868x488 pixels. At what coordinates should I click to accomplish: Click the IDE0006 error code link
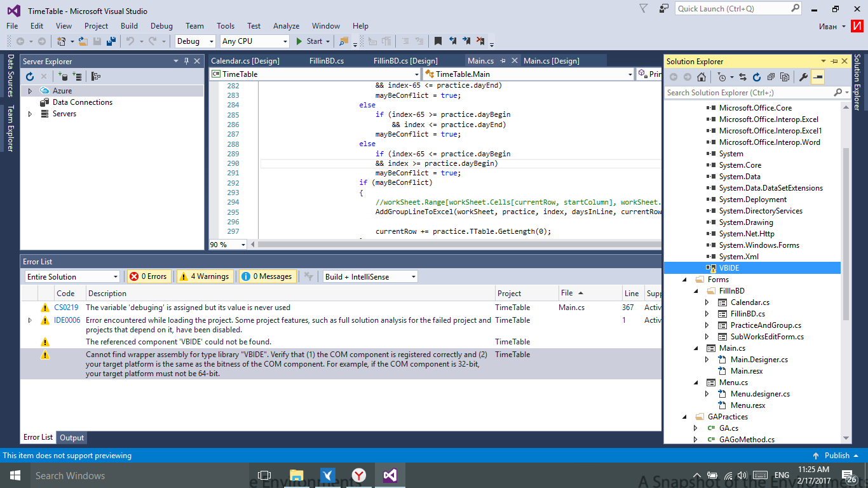coord(67,320)
